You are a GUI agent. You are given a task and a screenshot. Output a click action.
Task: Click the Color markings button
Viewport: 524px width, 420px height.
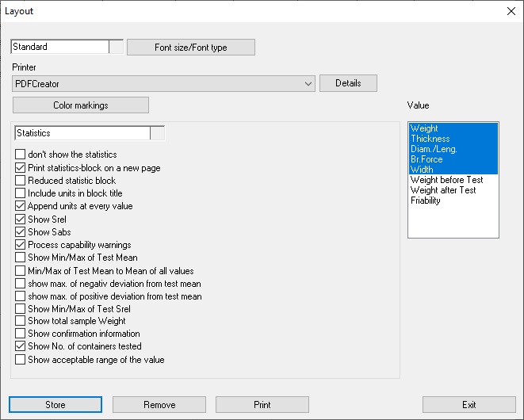click(80, 105)
